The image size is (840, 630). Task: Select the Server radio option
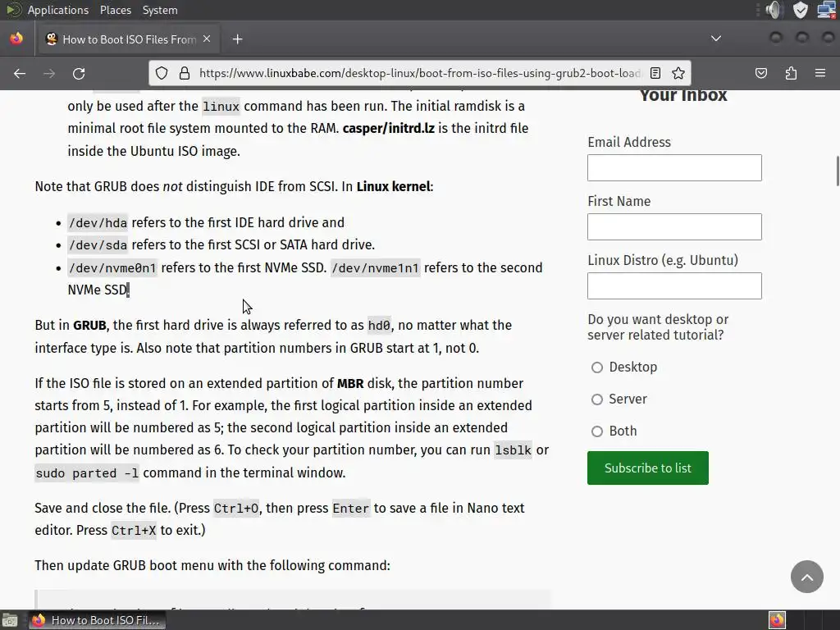597,399
